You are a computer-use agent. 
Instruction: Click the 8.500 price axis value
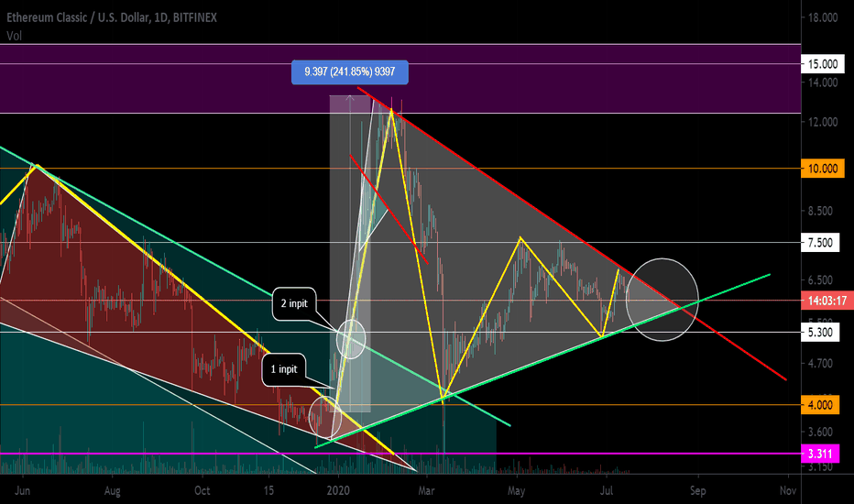click(820, 211)
